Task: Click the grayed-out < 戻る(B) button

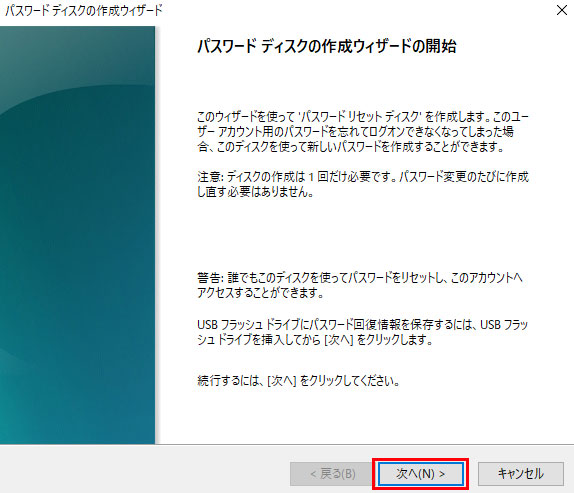Action: pos(332,474)
